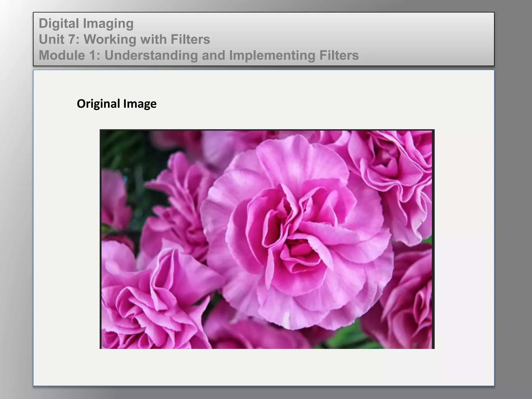
Task: Click the blank panel area right of "Original Image"
Action: coord(312,104)
